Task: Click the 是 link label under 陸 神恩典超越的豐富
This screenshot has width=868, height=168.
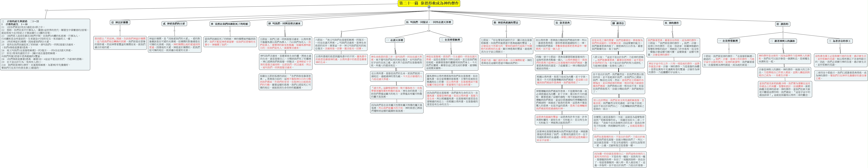Action: coord(506,31)
